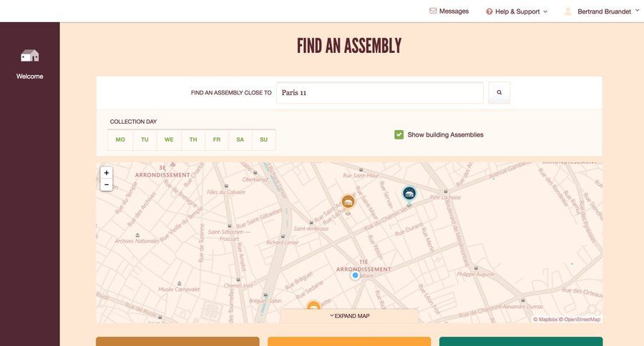This screenshot has width=644, height=346.
Task: Click the address field containing Paris 11
Action: click(x=380, y=93)
